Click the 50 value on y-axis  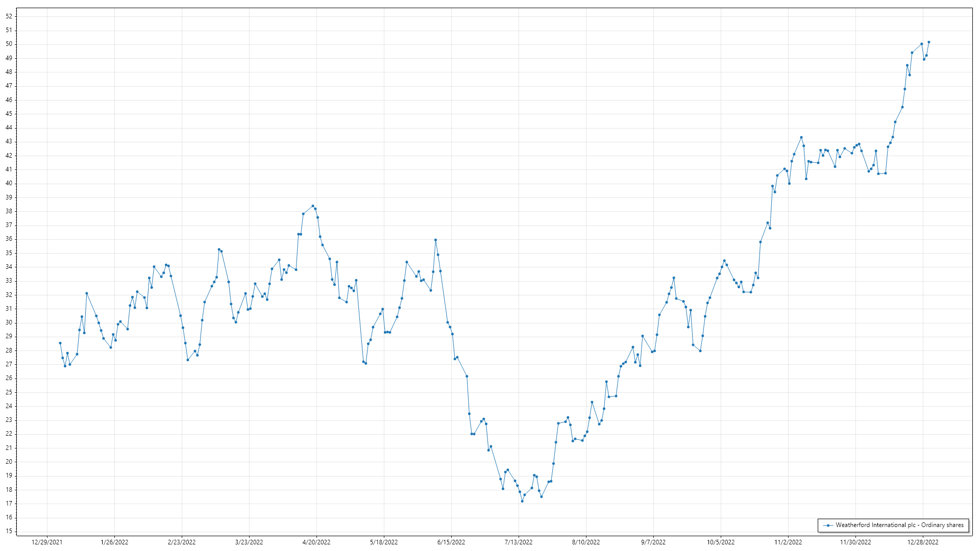[9, 44]
